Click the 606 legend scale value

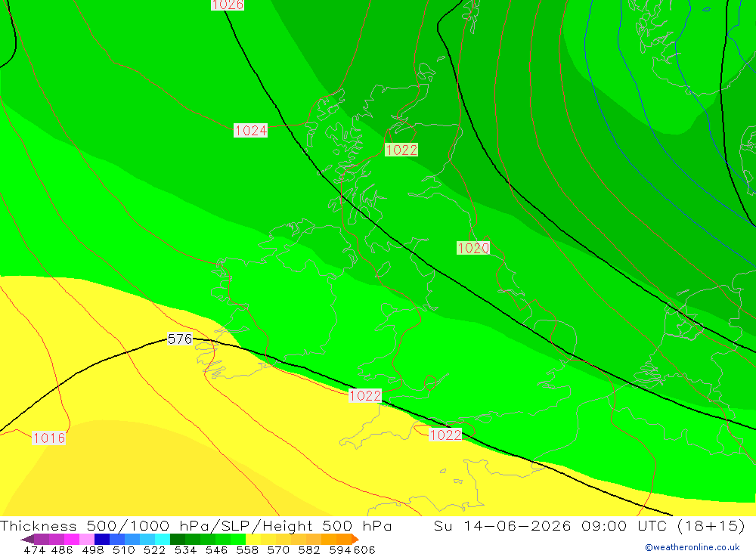pos(364,549)
